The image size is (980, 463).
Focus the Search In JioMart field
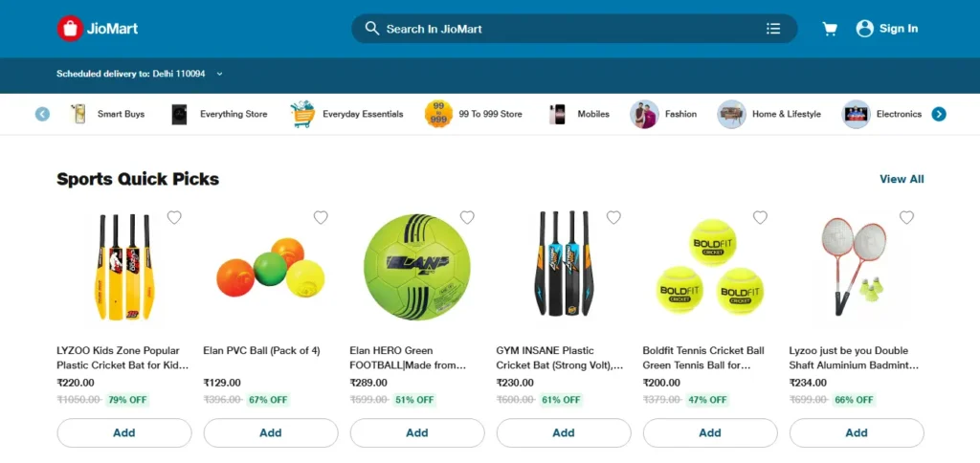565,29
